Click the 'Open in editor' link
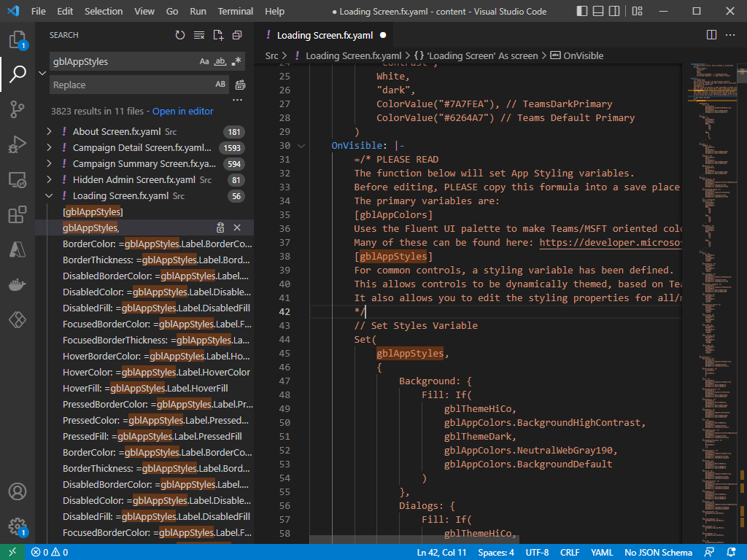 click(x=182, y=112)
